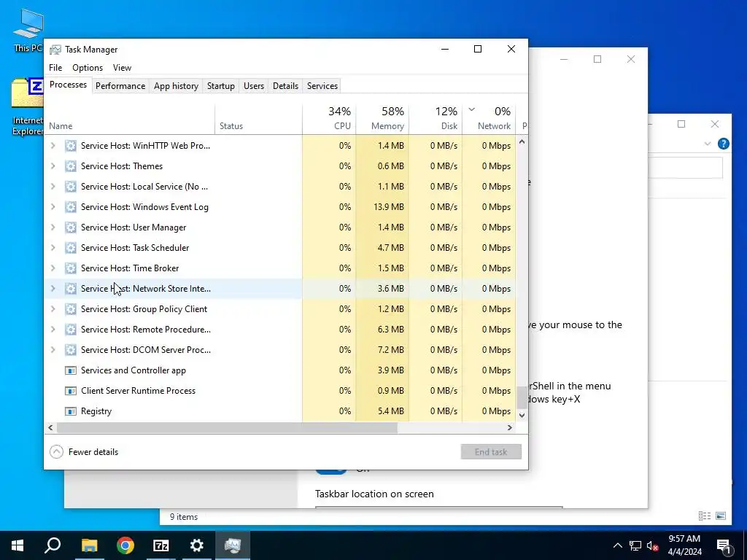Select the This PC desktop icon
This screenshot has height=560, width=747.
click(28, 30)
